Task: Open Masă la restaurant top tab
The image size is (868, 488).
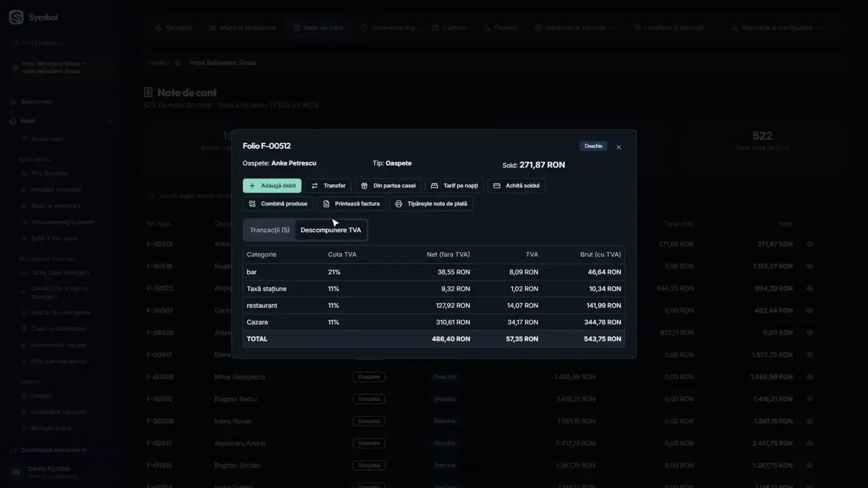Action: (243, 28)
